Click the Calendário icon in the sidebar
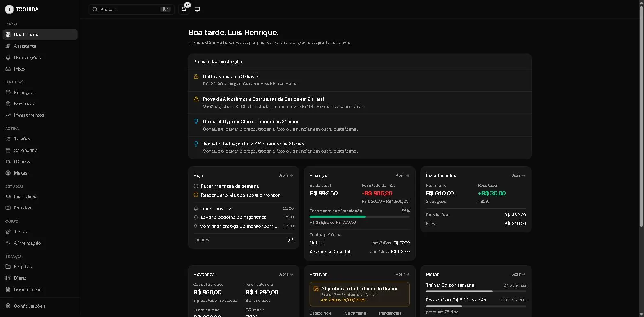Screen dimensions: 644x317 pos(8,150)
